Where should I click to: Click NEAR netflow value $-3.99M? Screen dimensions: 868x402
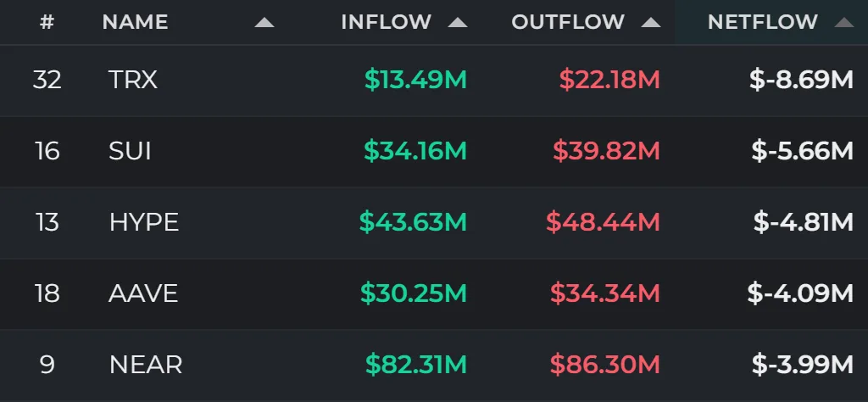pos(803,365)
